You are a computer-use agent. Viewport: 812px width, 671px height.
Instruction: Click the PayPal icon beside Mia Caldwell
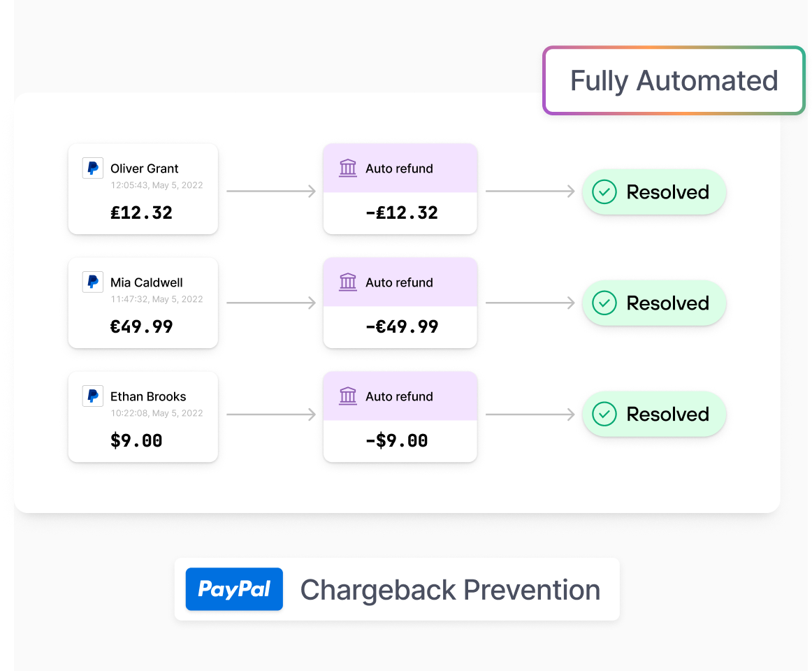point(93,282)
